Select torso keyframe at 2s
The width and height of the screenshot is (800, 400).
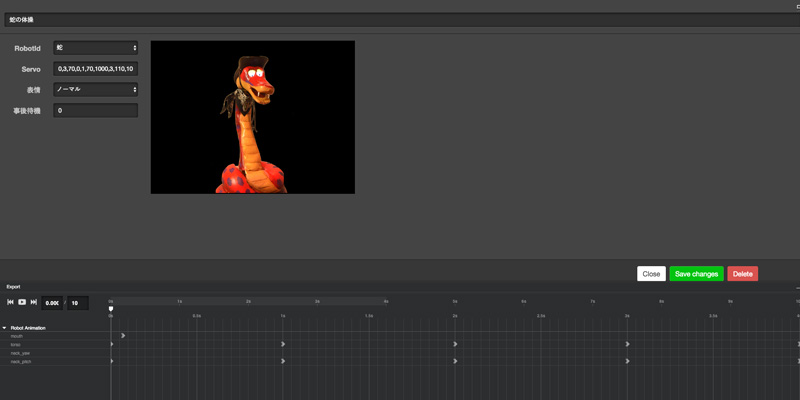coord(455,344)
